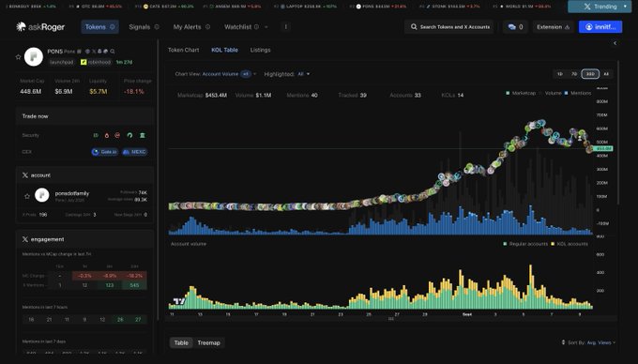Click the 545 X Mentions cell
638x364 pixels.
pos(134,285)
